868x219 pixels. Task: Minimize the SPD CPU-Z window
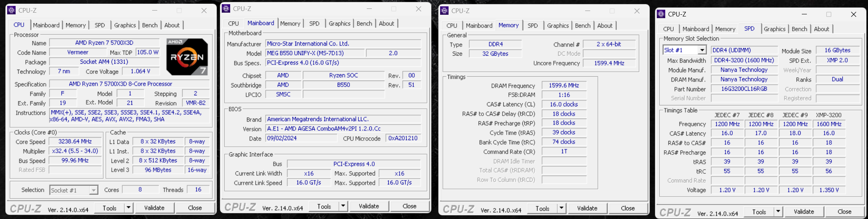[804, 14]
